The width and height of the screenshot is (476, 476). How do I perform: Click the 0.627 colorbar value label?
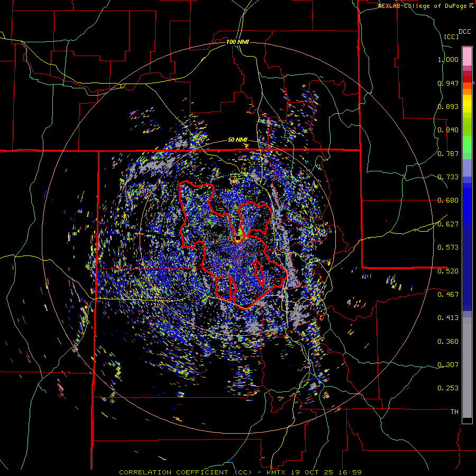[x=448, y=224]
